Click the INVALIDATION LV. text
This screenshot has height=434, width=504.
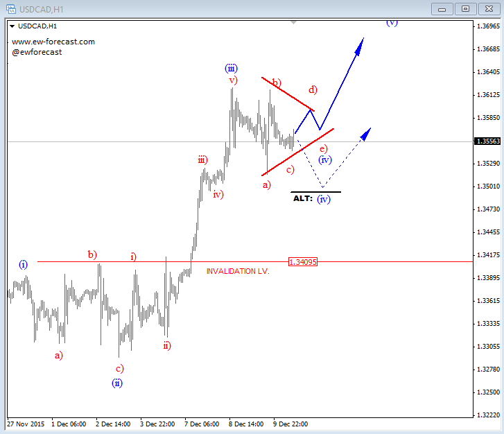coord(238,271)
